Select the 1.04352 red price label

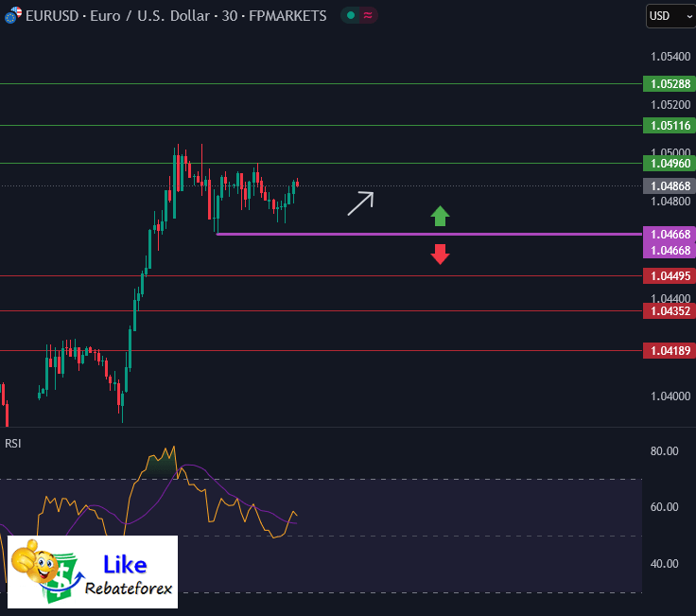[x=669, y=311]
